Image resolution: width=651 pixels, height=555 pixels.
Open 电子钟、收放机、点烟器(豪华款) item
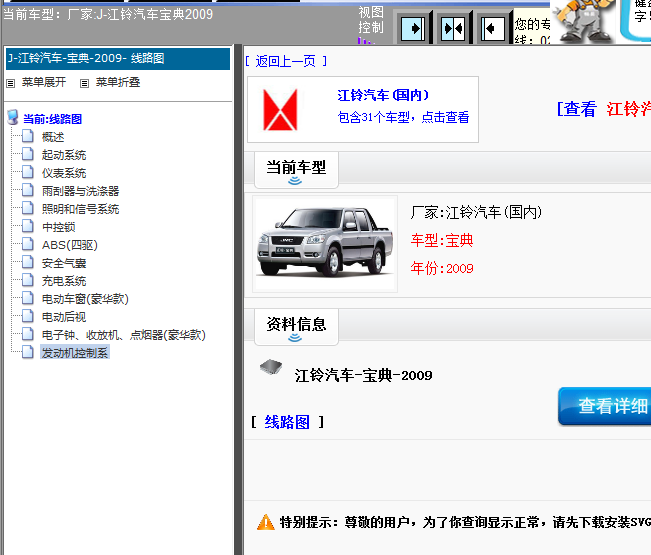click(x=124, y=335)
